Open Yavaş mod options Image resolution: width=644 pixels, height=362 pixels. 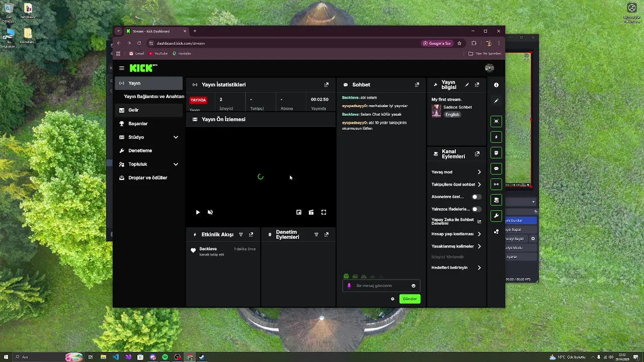click(456, 172)
